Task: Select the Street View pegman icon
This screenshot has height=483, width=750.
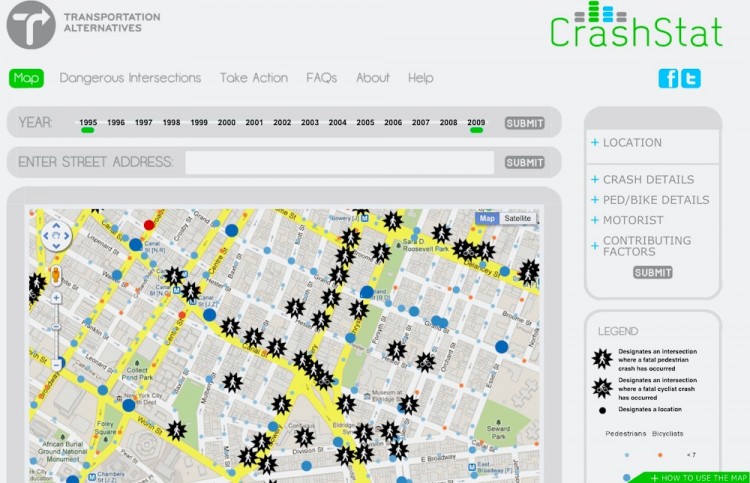Action: coord(56,273)
